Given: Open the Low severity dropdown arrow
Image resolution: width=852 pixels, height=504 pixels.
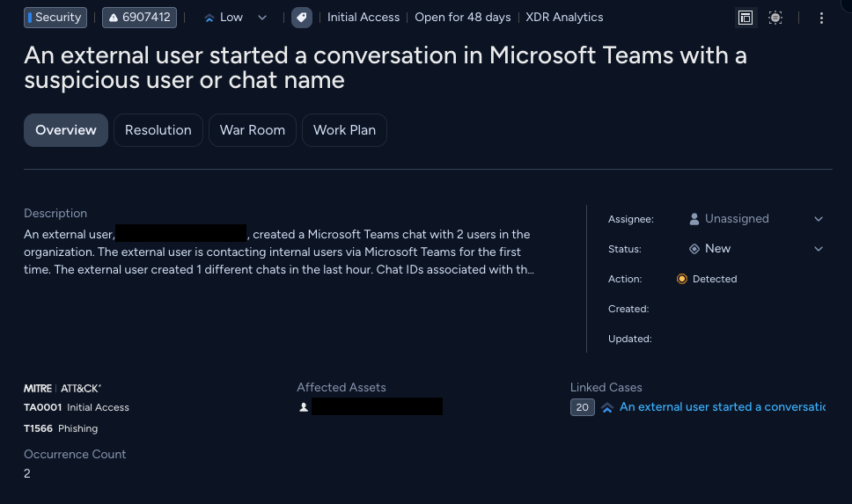Looking at the screenshot, I should (262, 18).
